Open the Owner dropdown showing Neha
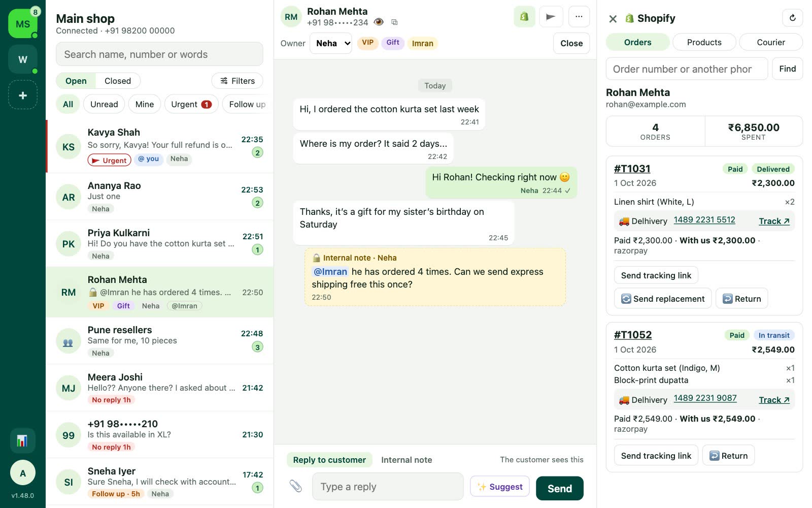Viewport: 812px width, 508px height. (331, 43)
